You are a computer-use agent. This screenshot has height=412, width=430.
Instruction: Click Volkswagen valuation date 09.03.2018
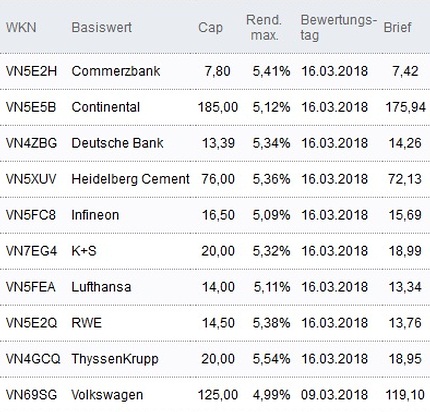[x=334, y=395]
